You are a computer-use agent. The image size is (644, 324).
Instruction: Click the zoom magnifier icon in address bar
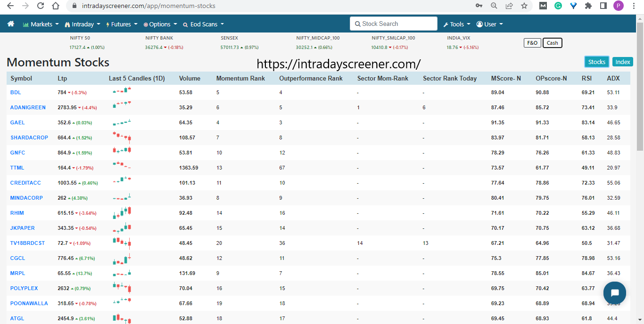pyautogui.click(x=494, y=6)
